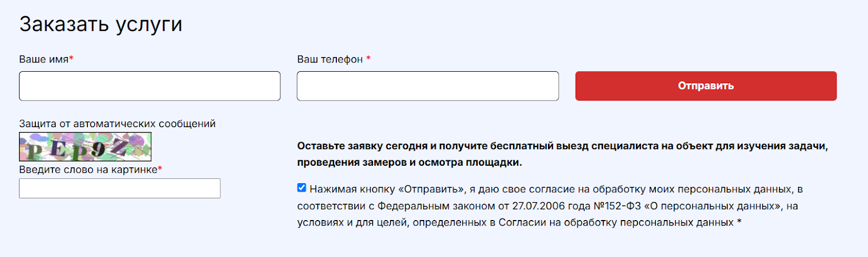Click the "Ваше имя" field label

(x=43, y=59)
